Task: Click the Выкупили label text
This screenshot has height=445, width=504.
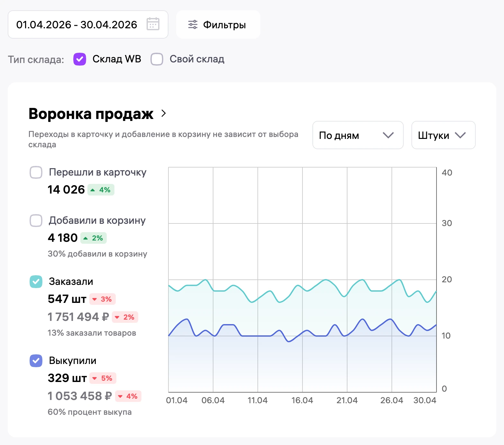Action: (73, 361)
